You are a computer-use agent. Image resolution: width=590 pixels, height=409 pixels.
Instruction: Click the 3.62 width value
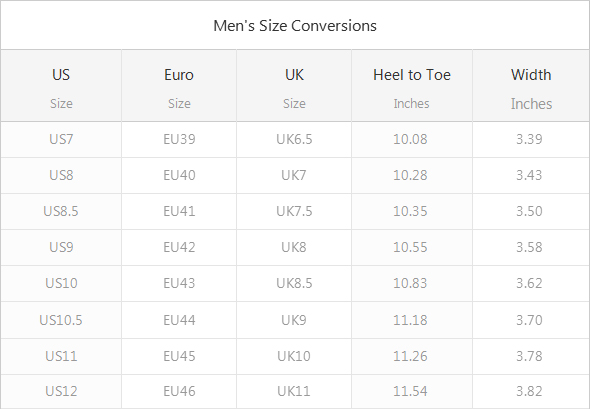coord(529,283)
